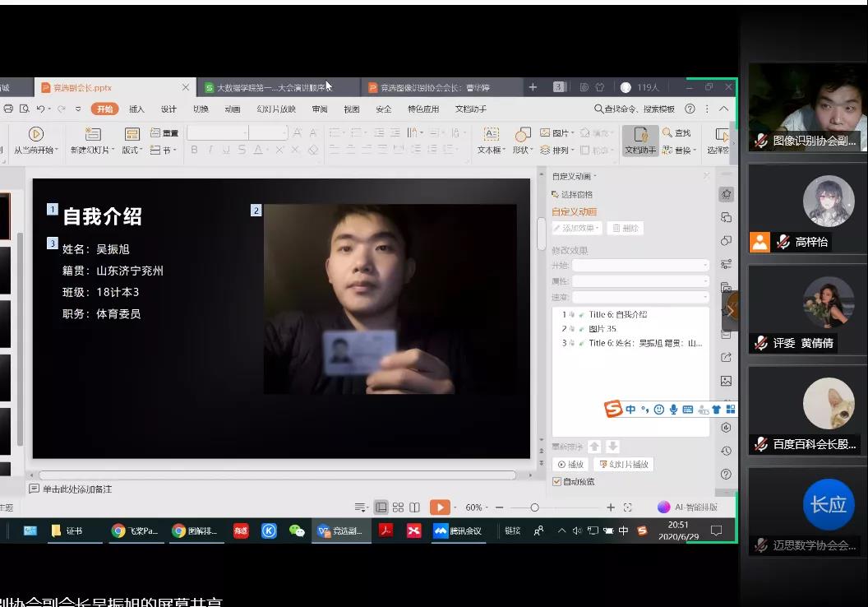Toggle the taskbar volume speaker icon
The width and height of the screenshot is (868, 607).
pyautogui.click(x=577, y=531)
